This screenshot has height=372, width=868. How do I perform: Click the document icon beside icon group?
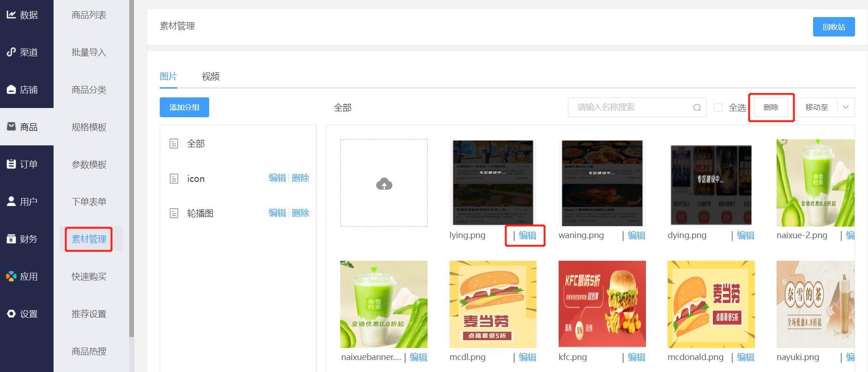click(x=174, y=179)
